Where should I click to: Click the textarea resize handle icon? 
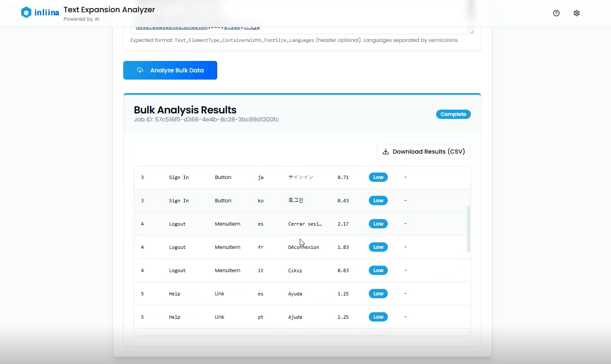pyautogui.click(x=471, y=30)
